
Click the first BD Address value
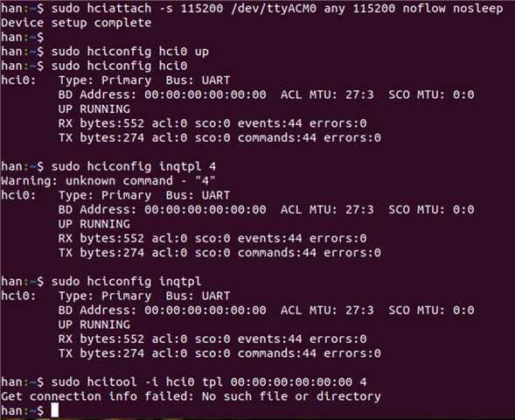(205, 94)
